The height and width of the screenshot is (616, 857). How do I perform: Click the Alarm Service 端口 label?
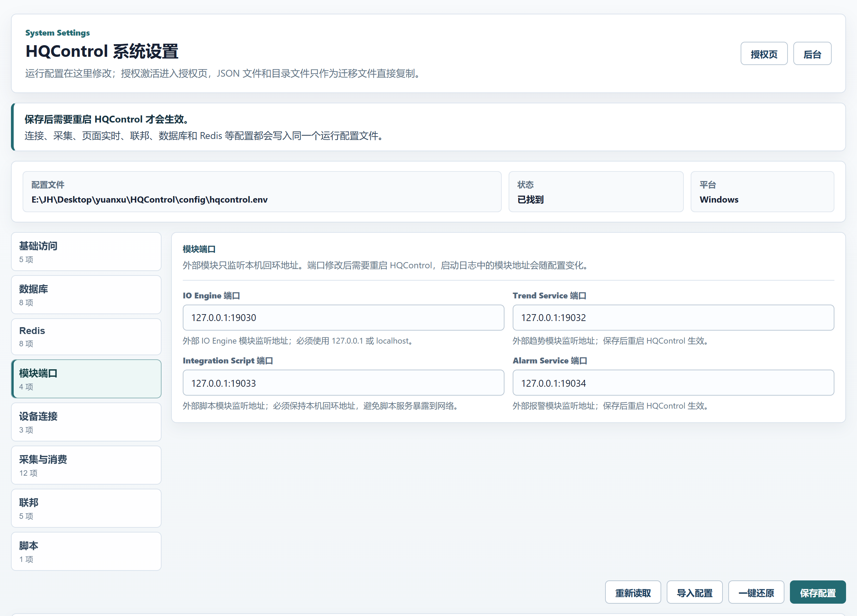(550, 360)
